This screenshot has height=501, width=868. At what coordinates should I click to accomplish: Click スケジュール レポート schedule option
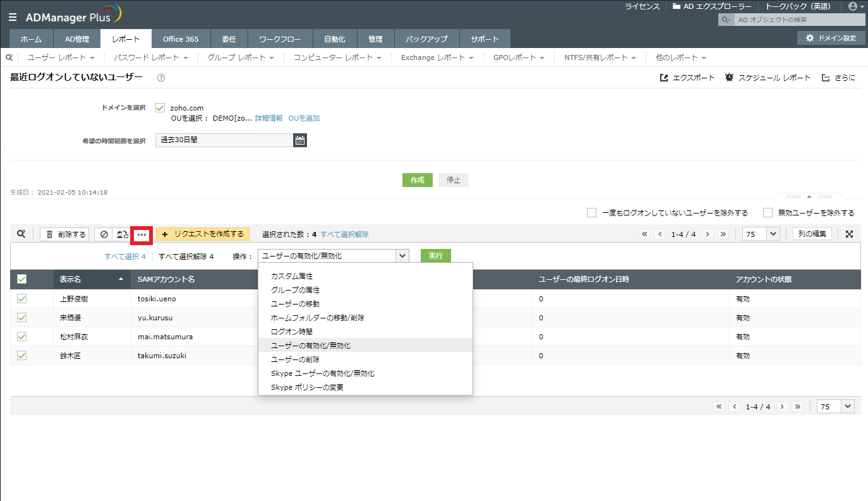(x=768, y=78)
